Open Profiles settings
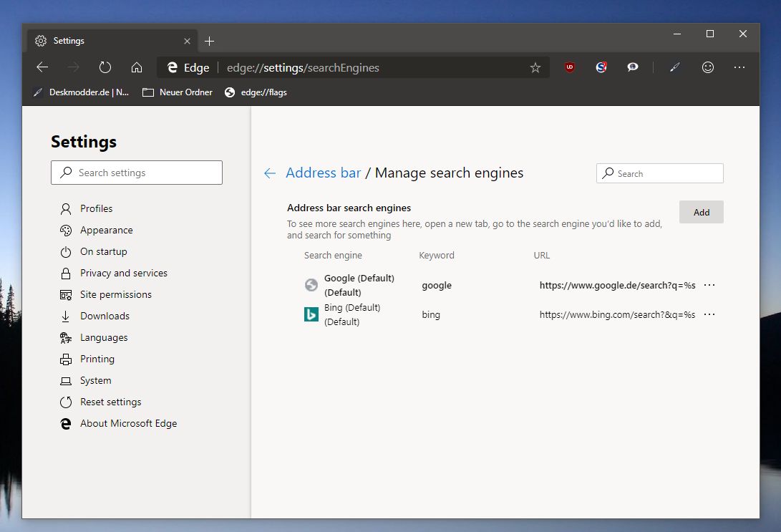This screenshot has height=532, width=781. coord(96,208)
